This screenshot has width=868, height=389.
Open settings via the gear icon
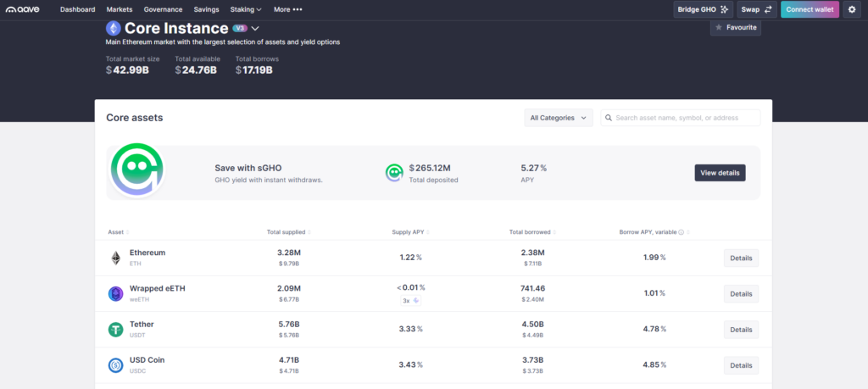852,9
